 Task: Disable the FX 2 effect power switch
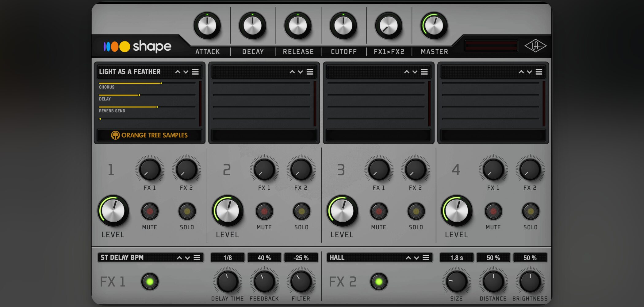(x=379, y=282)
